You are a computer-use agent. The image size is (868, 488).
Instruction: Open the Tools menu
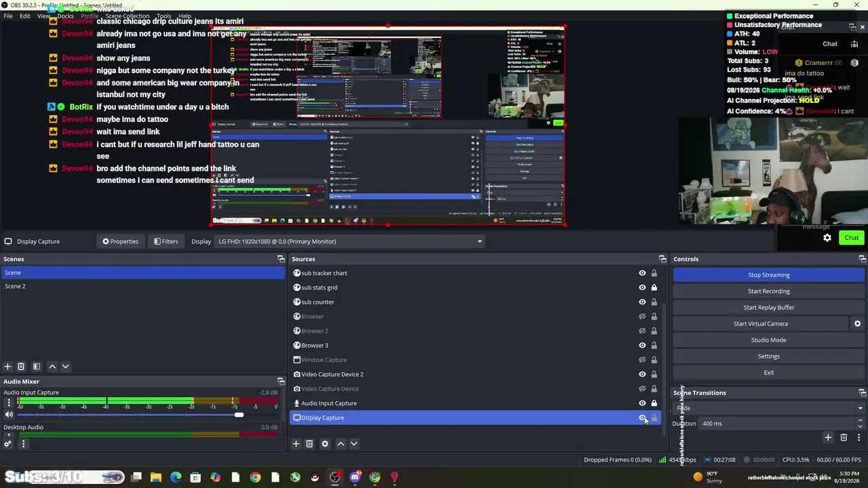click(x=163, y=16)
